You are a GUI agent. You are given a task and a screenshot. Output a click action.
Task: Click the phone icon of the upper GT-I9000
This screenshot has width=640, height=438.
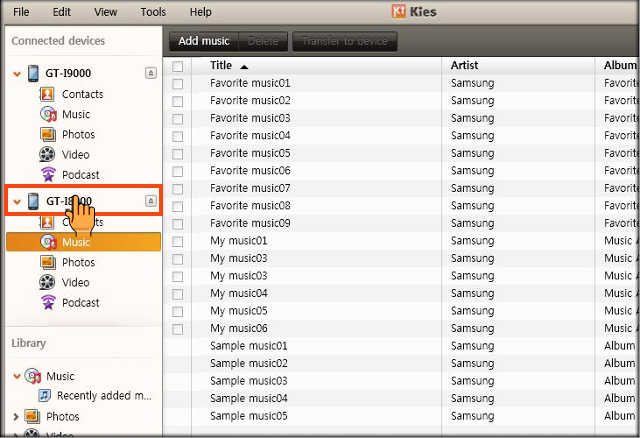point(33,73)
